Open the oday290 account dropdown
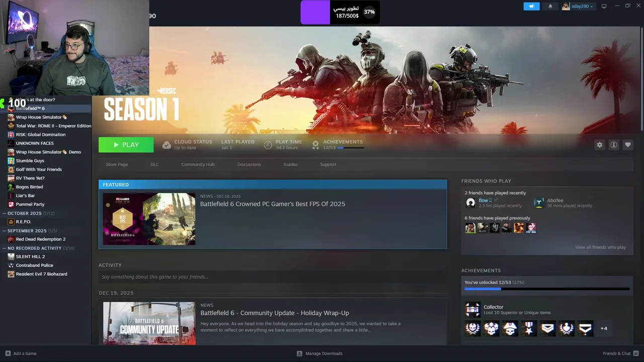 click(x=578, y=6)
